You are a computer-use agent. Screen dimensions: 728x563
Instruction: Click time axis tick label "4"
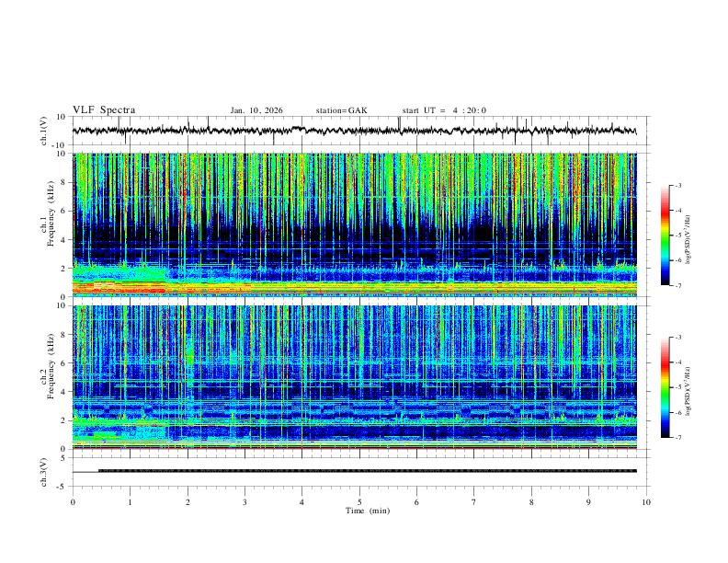tap(302, 502)
